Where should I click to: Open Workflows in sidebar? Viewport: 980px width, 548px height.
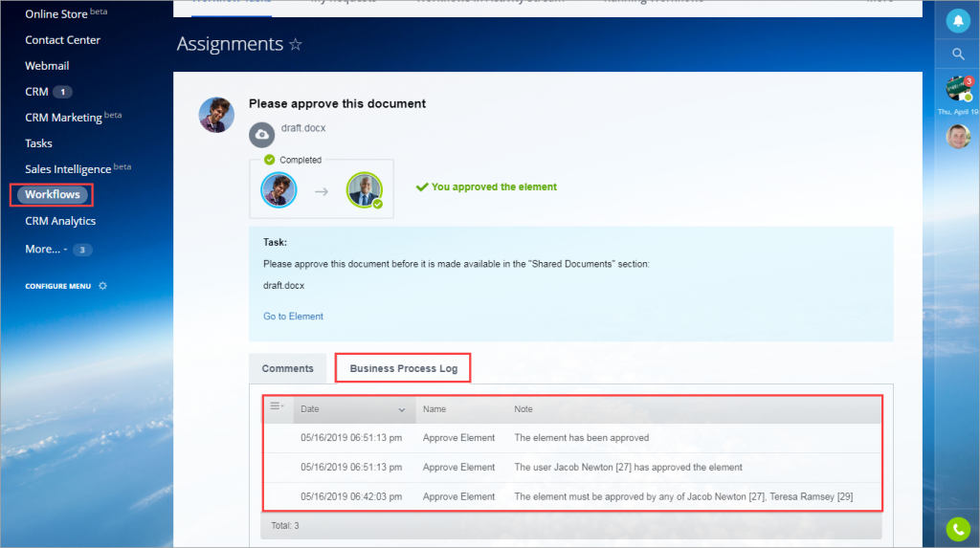tap(53, 194)
